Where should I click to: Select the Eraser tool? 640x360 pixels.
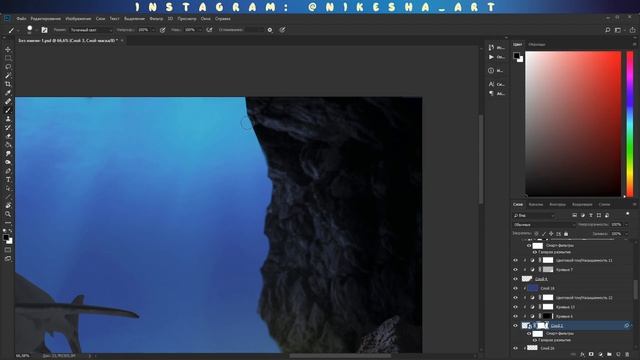(x=8, y=136)
